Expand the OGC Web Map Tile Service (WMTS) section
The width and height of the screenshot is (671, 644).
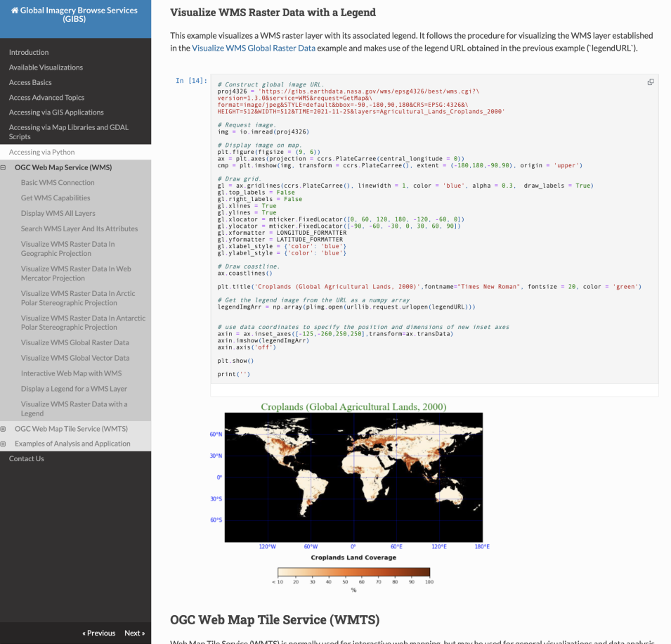click(x=5, y=428)
